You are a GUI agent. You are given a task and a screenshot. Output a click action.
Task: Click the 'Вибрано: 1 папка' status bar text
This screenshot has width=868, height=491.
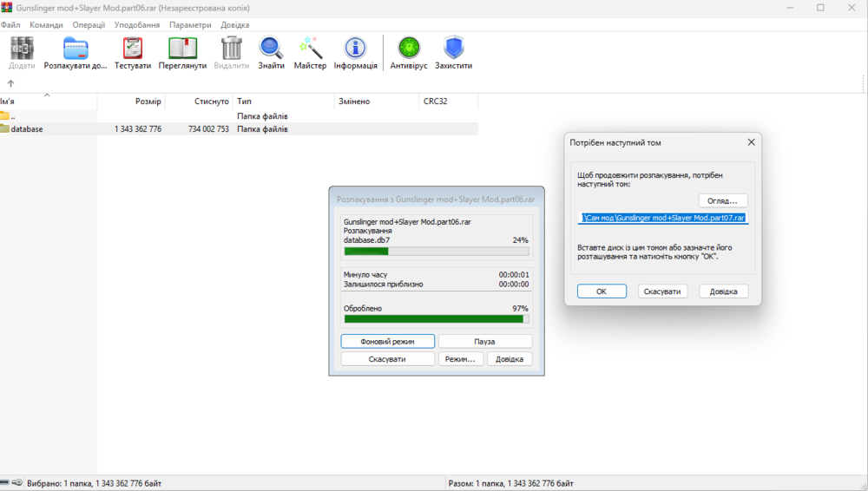94,483
